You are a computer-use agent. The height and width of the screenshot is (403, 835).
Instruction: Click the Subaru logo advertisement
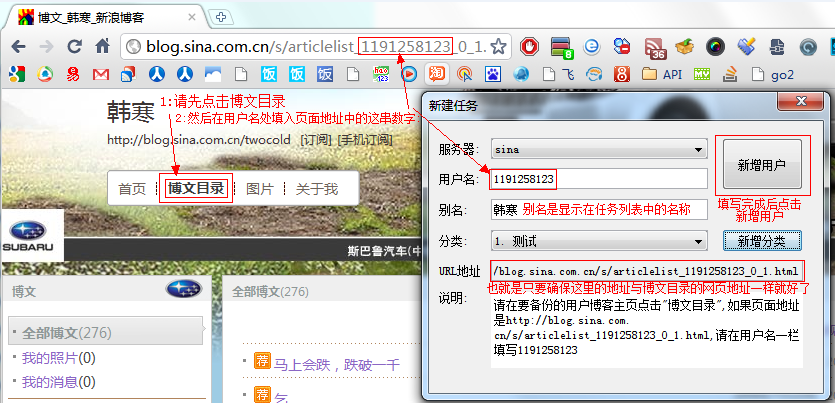pos(32,235)
